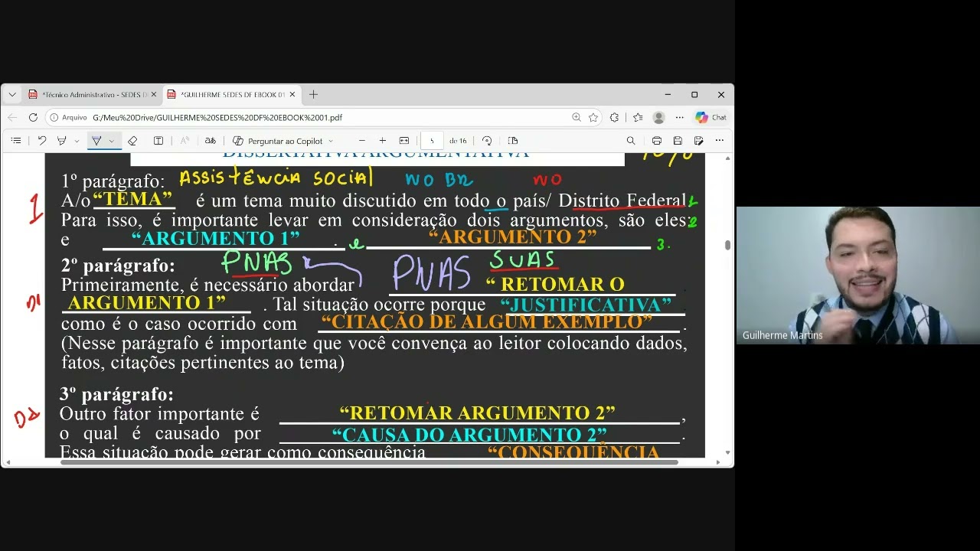This screenshot has width=980, height=551.
Task: Click the PDF horizontal scrollbar
Action: pos(369,461)
